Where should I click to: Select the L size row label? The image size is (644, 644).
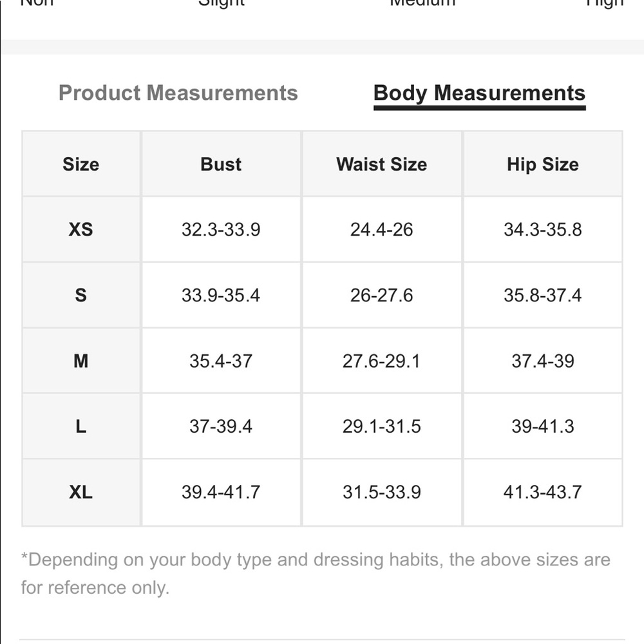click(81, 426)
